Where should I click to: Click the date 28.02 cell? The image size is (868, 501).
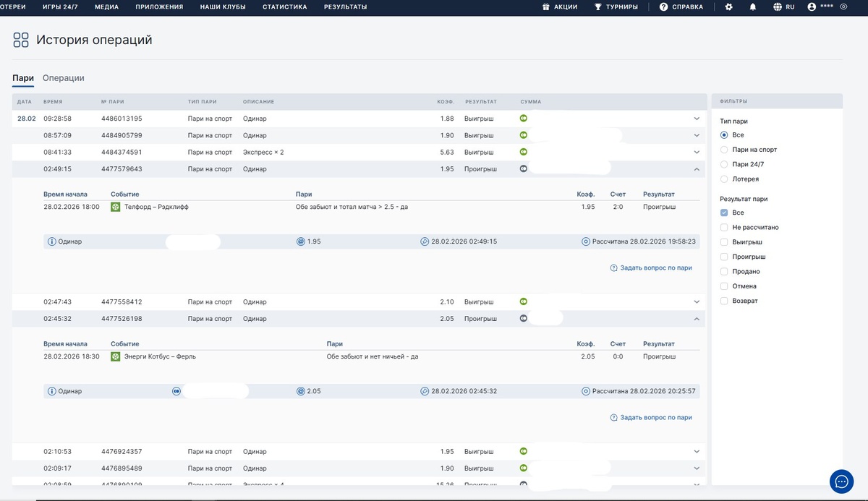[x=27, y=119]
